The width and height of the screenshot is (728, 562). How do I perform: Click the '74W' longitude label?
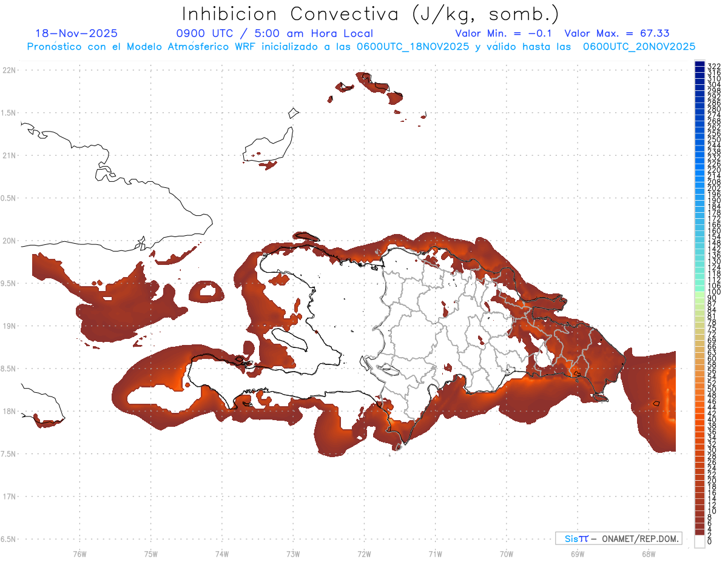[x=222, y=554]
